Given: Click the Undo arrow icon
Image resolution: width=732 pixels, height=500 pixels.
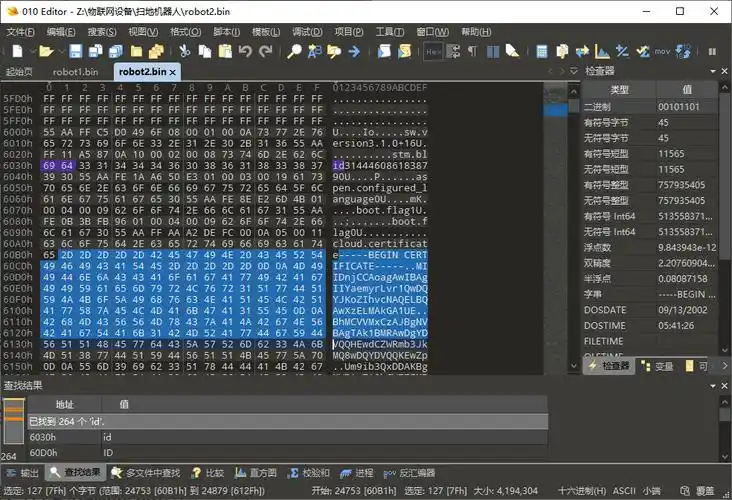Looking at the screenshot, I should coord(245,51).
